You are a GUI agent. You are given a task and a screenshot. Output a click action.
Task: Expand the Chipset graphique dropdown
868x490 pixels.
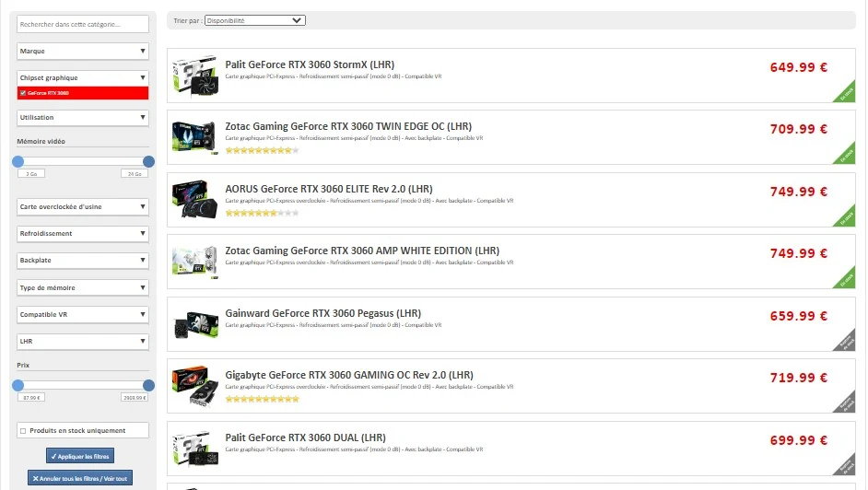pyautogui.click(x=83, y=78)
